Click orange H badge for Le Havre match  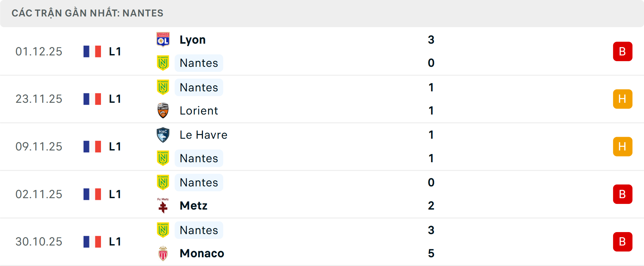tap(623, 147)
